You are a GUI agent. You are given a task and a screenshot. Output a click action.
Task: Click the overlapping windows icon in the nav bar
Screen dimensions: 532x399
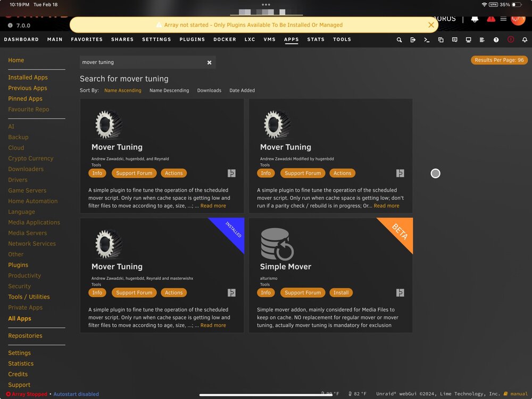(440, 40)
